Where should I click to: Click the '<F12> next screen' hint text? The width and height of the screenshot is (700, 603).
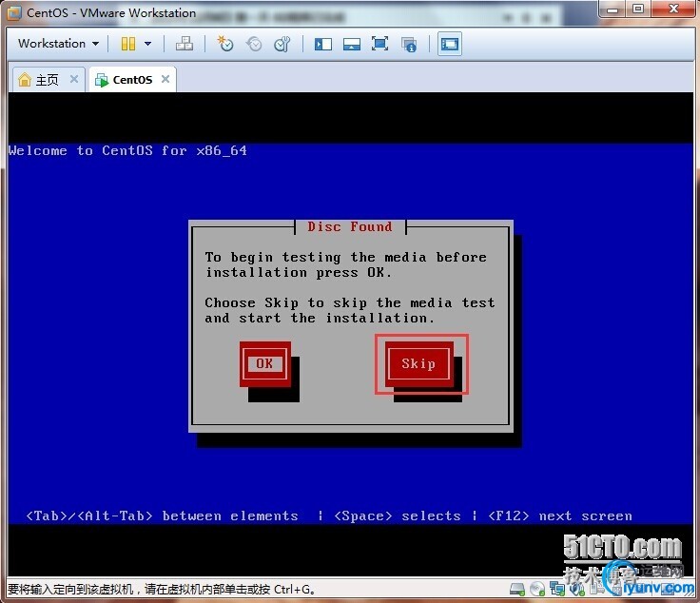[560, 515]
